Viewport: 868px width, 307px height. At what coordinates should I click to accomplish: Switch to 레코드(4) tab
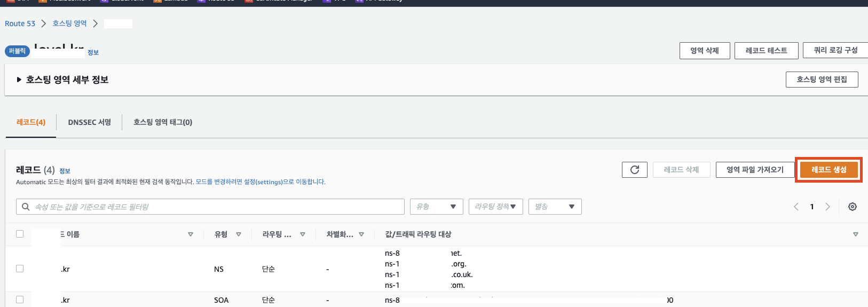31,122
